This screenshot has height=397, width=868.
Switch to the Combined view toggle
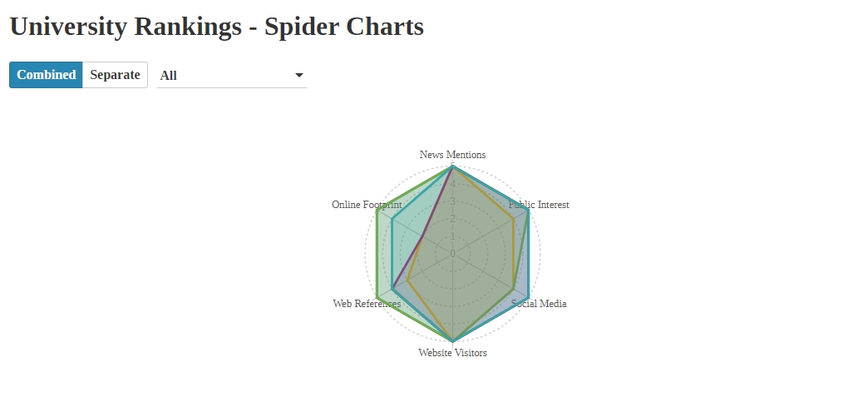pyautogui.click(x=46, y=75)
